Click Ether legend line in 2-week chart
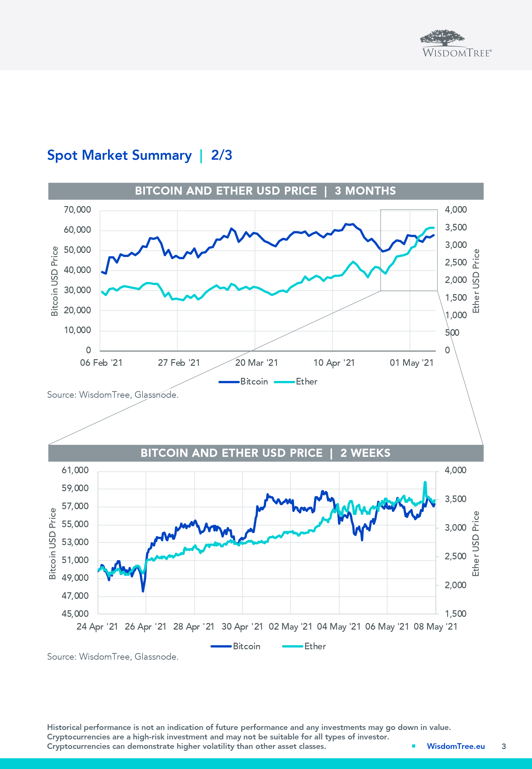 pyautogui.click(x=293, y=646)
